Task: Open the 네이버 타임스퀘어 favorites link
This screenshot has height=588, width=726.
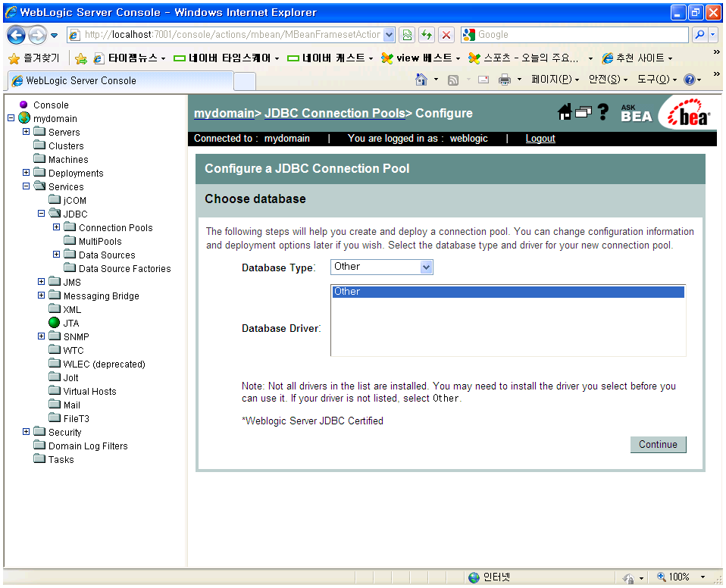Action: 226,58
